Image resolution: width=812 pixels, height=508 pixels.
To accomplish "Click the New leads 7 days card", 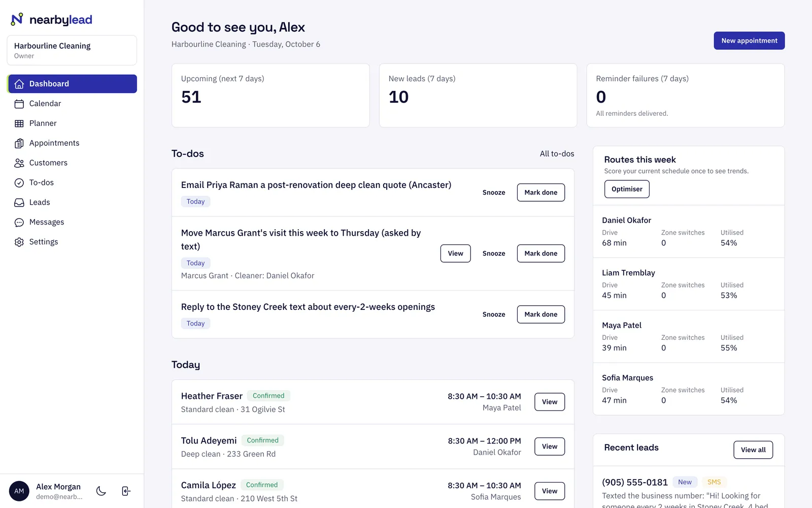I will pos(478,96).
